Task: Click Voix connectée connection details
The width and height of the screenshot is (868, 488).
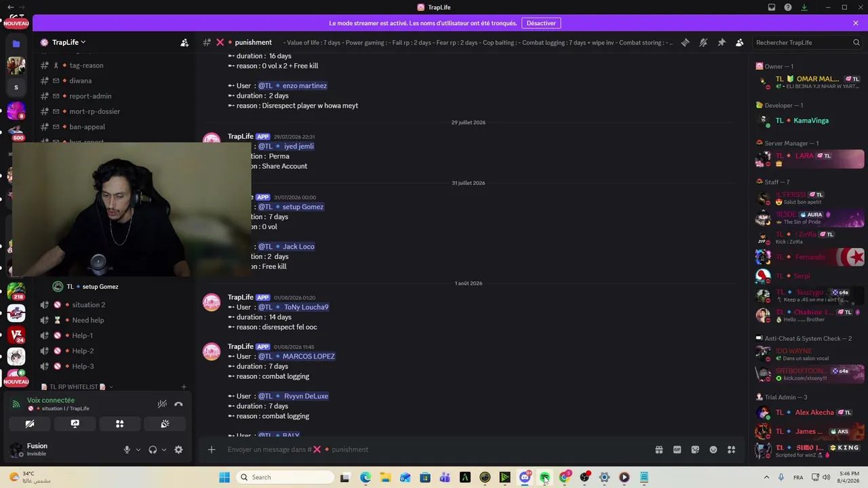Action: point(51,400)
